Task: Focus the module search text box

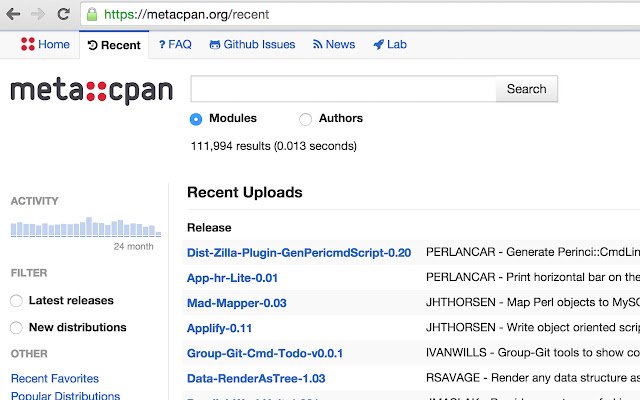Action: tap(343, 89)
